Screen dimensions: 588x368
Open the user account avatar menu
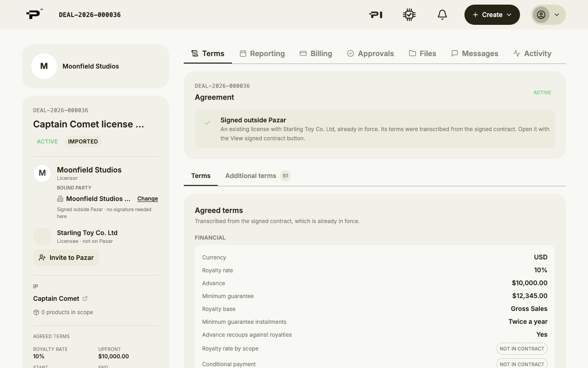(x=548, y=15)
